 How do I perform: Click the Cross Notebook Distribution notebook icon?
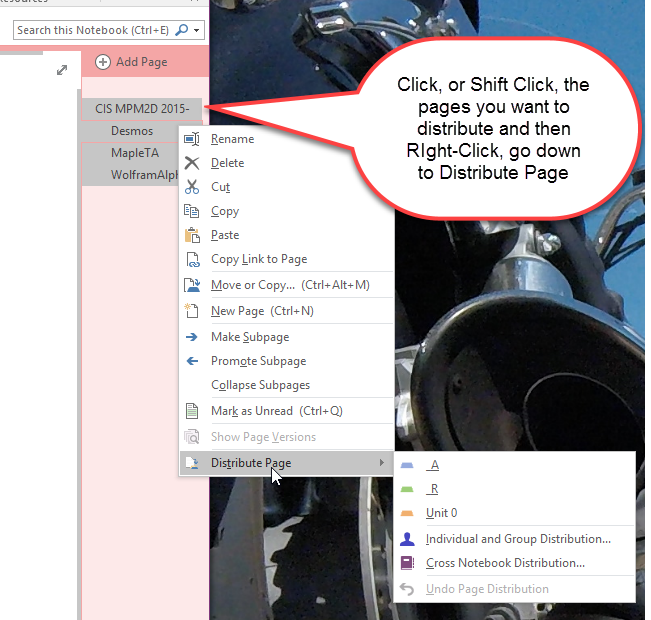point(407,563)
